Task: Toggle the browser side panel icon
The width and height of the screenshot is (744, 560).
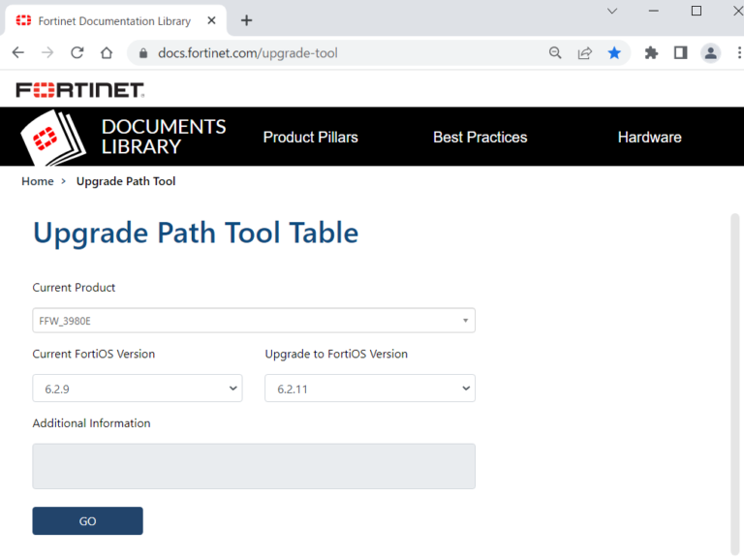Action: coord(680,53)
